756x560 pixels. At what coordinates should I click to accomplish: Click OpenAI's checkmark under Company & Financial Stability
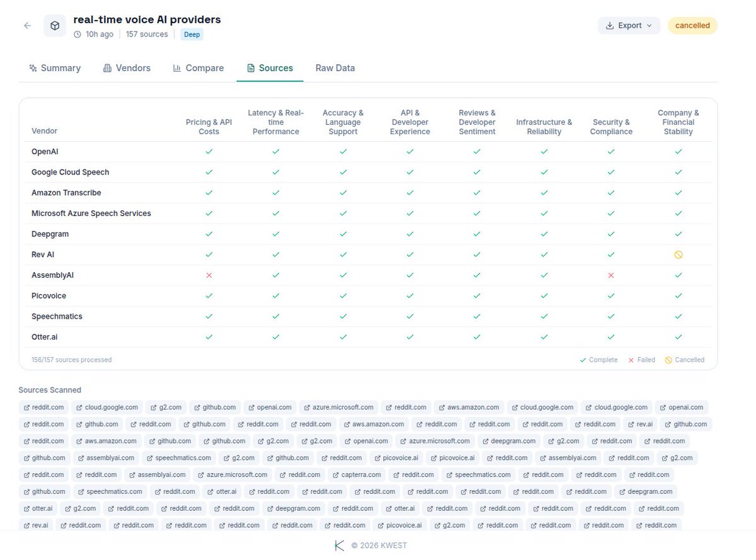click(679, 152)
